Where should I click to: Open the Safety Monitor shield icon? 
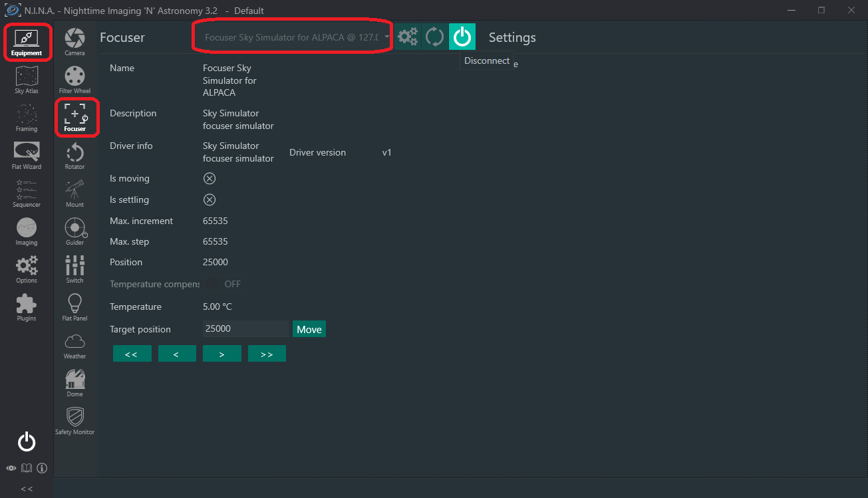tap(74, 420)
